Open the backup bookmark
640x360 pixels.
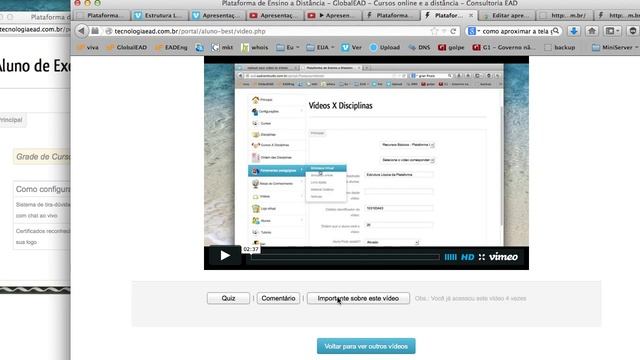coord(560,47)
